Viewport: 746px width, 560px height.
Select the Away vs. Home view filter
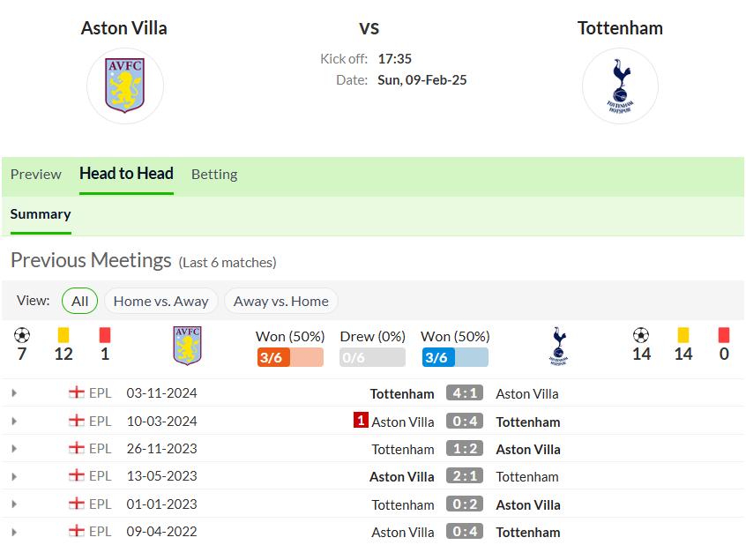pyautogui.click(x=281, y=302)
